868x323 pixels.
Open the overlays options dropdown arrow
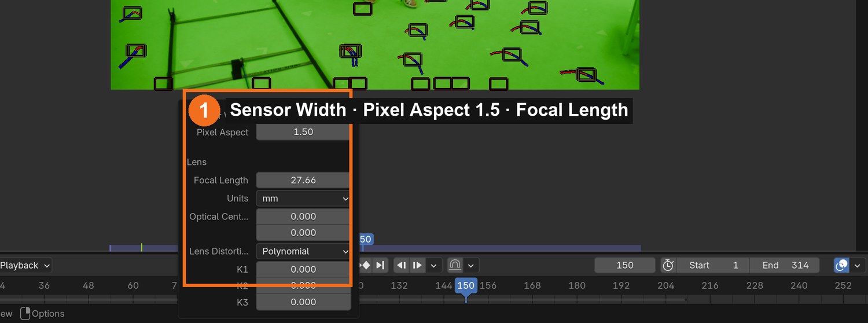[x=857, y=265]
